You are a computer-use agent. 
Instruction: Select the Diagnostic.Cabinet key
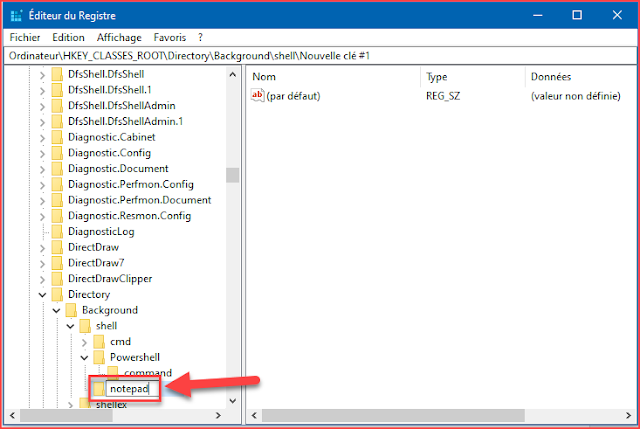[111, 137]
